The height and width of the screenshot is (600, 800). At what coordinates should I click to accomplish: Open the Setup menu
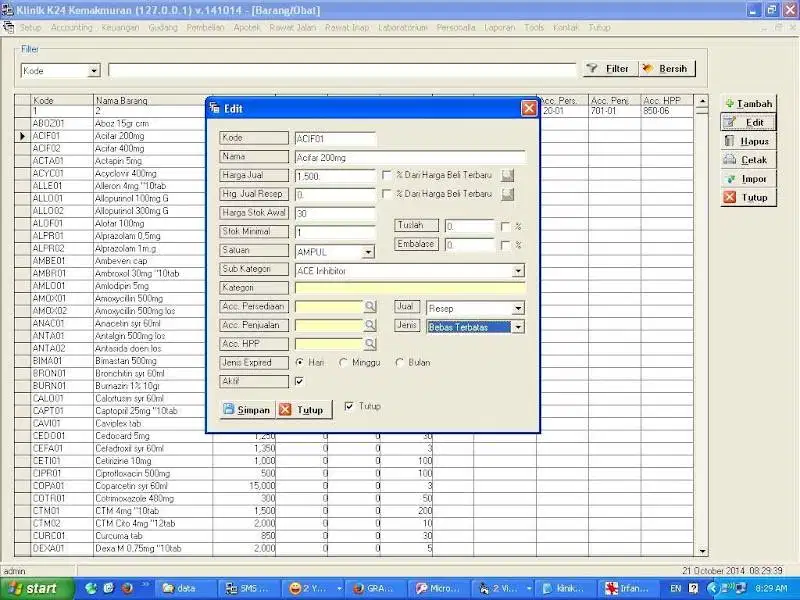click(x=30, y=28)
